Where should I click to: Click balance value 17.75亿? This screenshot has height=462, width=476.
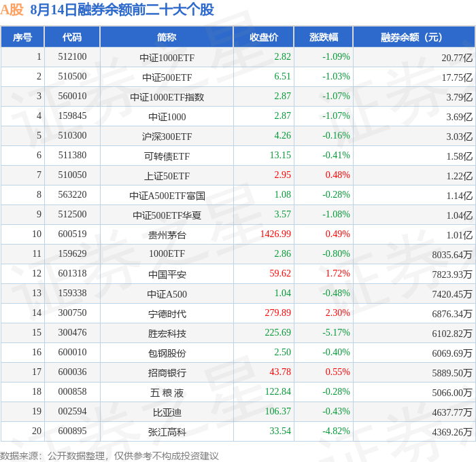click(x=457, y=77)
